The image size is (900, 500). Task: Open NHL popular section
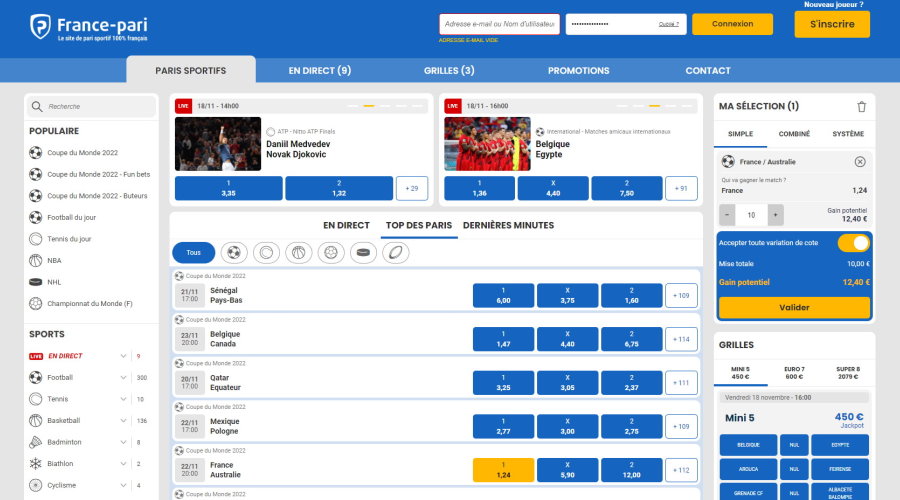coord(54,282)
